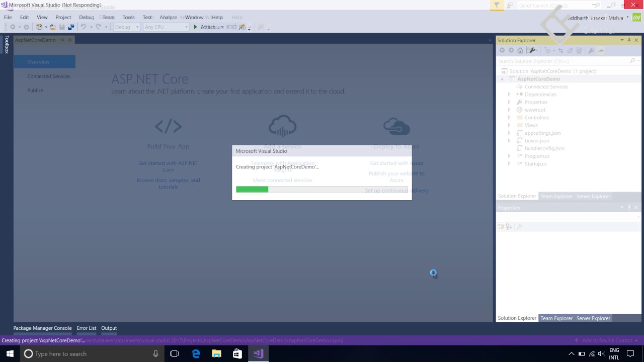Click Get started with ASP.NET Core link
This screenshot has width=644, height=362.
pos(168,166)
